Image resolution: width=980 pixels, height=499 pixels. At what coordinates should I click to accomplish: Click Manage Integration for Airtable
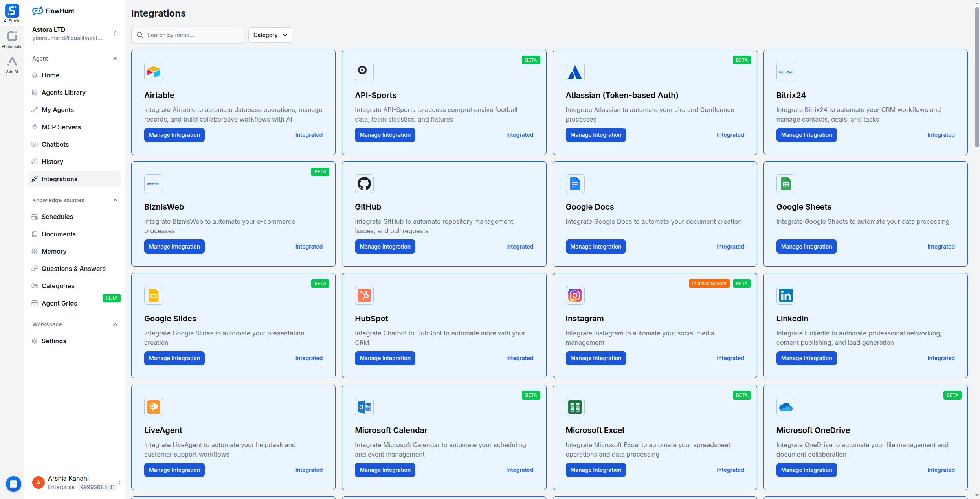(x=174, y=135)
